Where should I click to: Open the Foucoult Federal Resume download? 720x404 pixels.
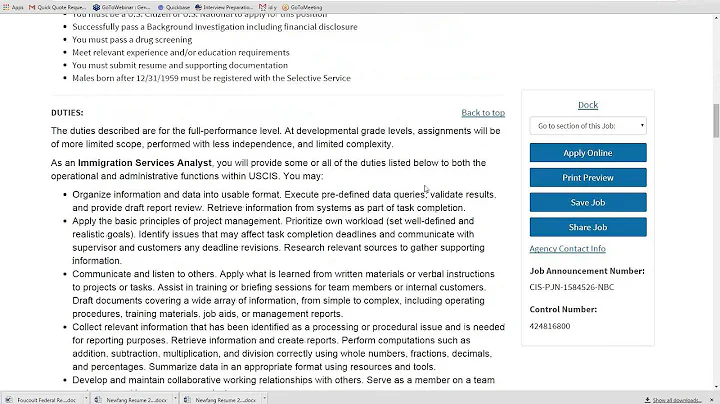(x=42, y=400)
